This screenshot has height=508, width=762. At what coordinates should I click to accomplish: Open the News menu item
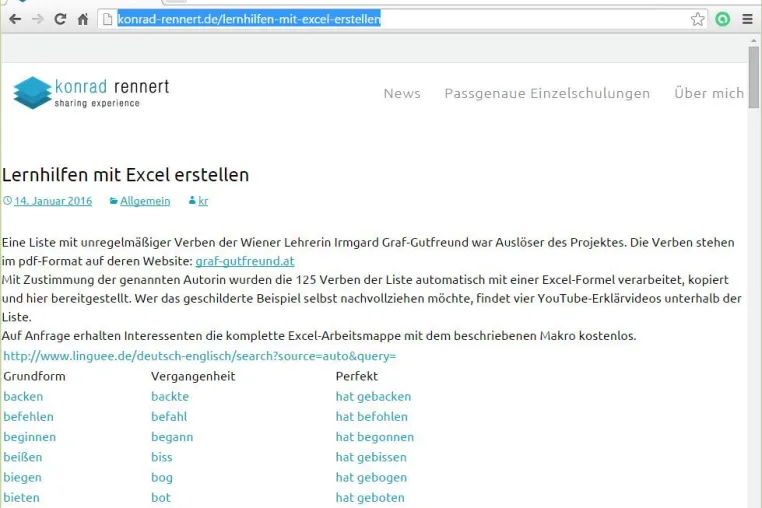(x=402, y=93)
